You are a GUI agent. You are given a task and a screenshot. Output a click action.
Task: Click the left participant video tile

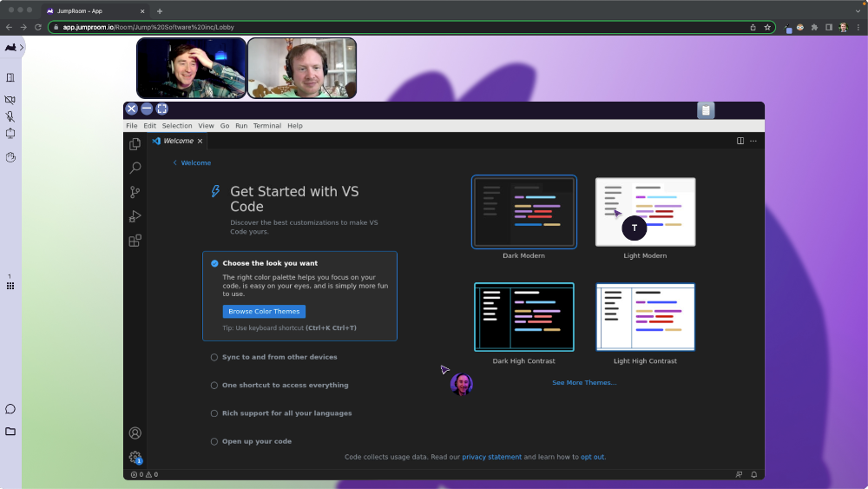tap(191, 68)
